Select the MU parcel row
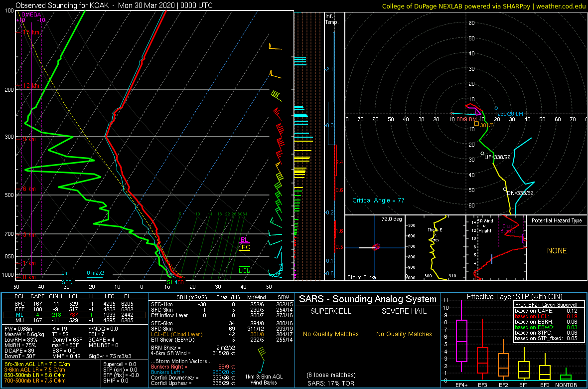The width and height of the screenshot is (588, 389). [x=74, y=320]
